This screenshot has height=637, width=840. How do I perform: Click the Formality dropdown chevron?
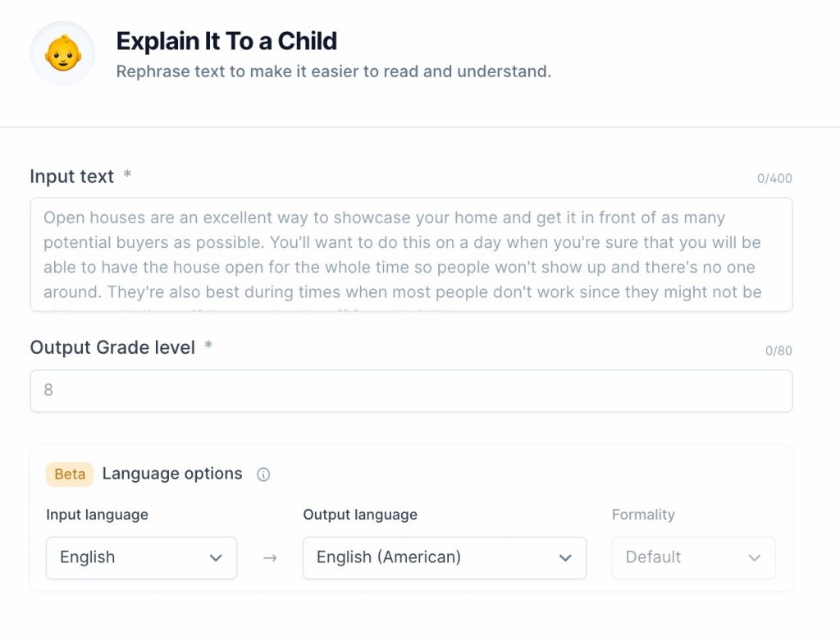(x=755, y=557)
